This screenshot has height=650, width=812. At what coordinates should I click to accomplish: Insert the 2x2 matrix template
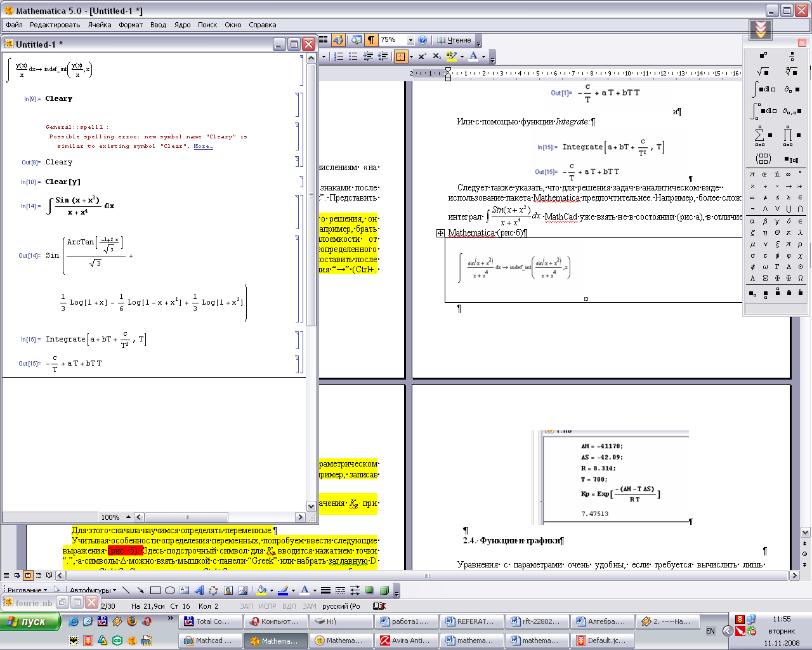(x=763, y=159)
